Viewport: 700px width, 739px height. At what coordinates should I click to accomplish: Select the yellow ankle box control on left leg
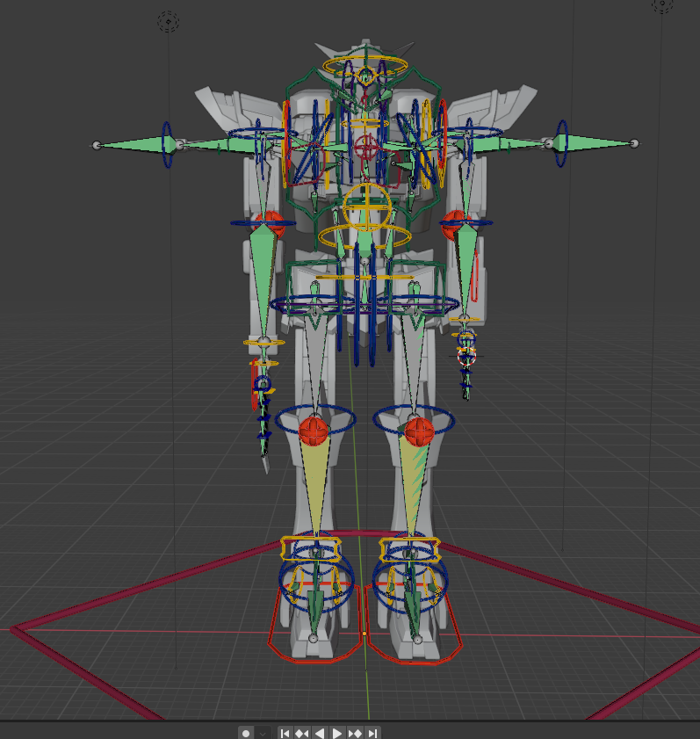click(311, 548)
